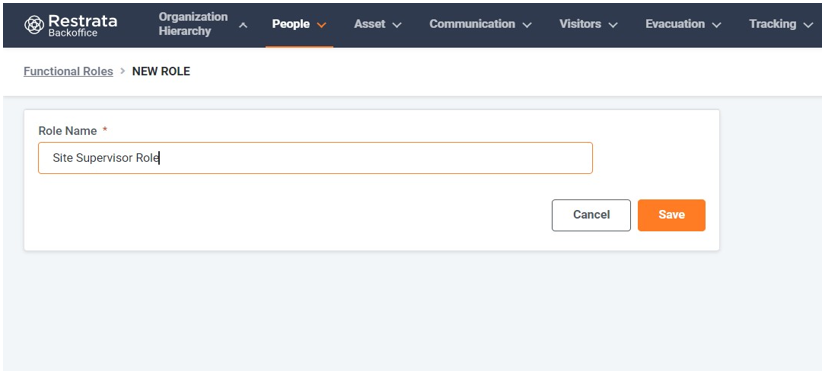Focus the Role Name input field
This screenshot has width=827, height=375.
315,158
